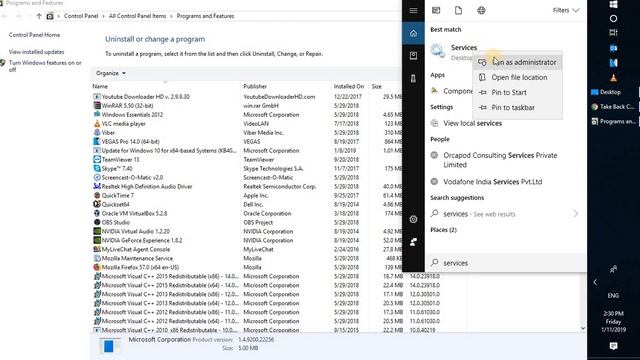640x360 pixels.
Task: Sort by Name column header
Action: tap(100, 86)
